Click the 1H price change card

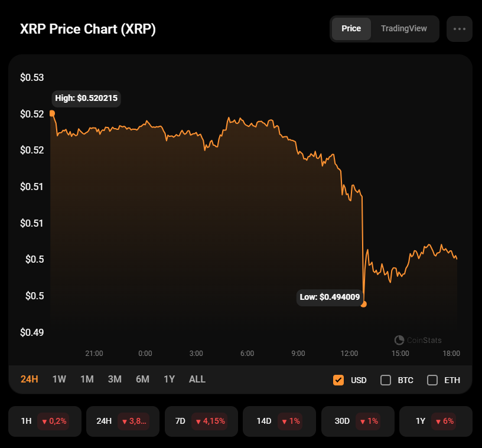tap(45, 421)
